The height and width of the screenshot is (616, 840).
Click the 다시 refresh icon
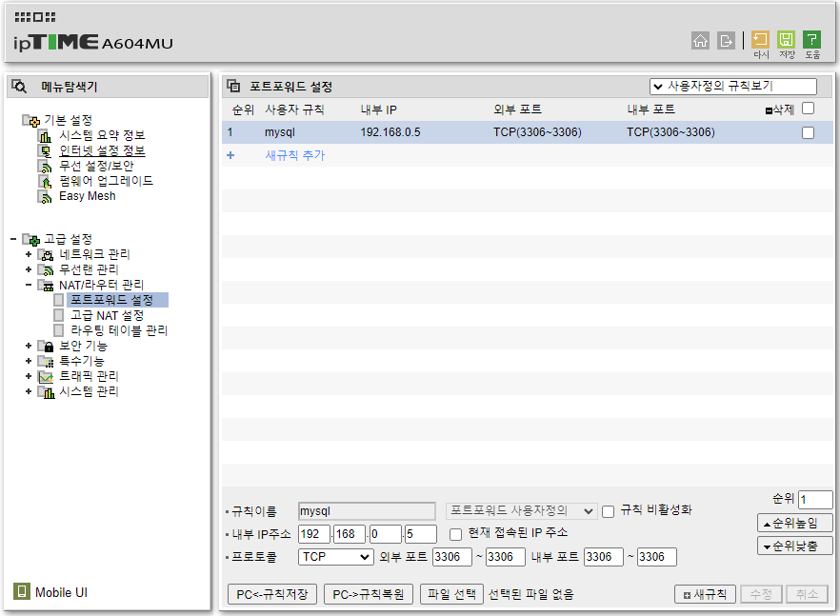tap(760, 40)
